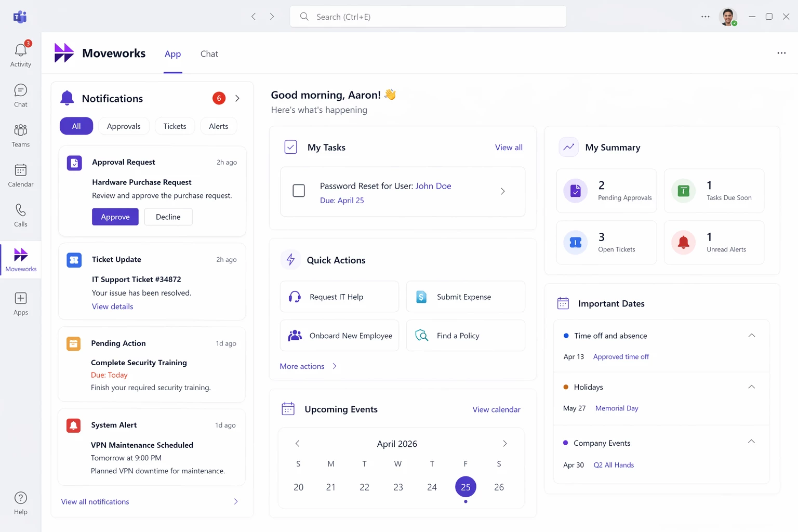The width and height of the screenshot is (798, 532).
Task: Click the Ticket Update ticket icon
Action: click(x=74, y=260)
